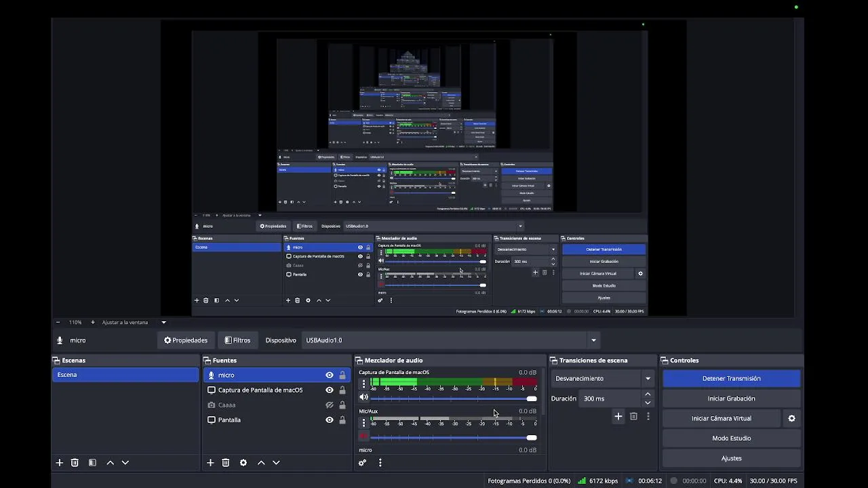Move the source up in the Fuentes panel

point(261,463)
